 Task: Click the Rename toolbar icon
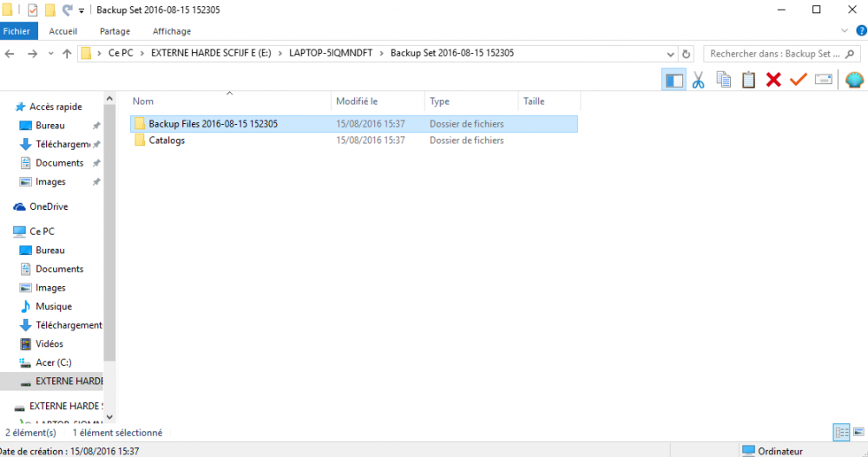(823, 80)
